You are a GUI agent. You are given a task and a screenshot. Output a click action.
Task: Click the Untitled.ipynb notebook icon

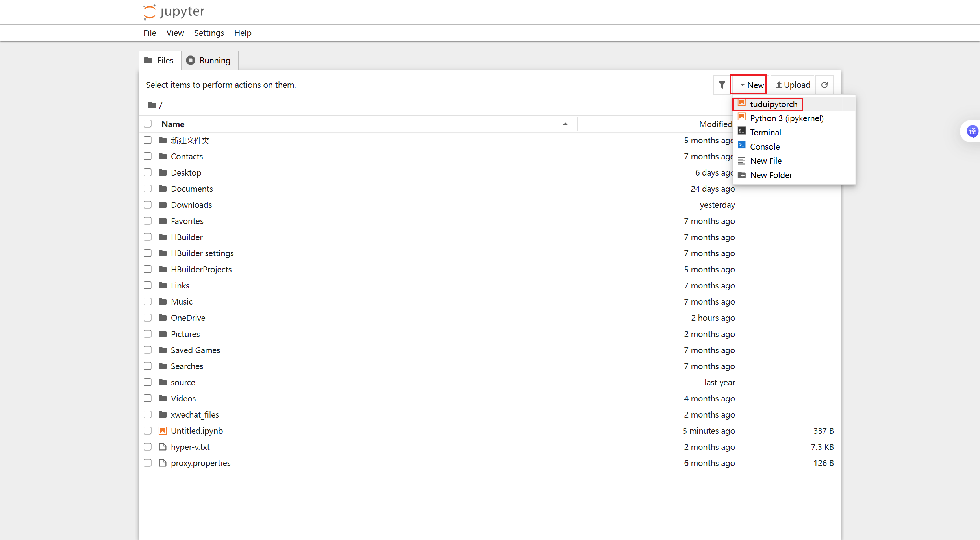pos(163,431)
